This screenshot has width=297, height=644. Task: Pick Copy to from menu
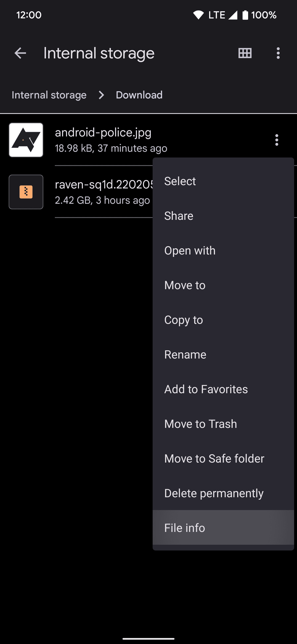pos(183,320)
